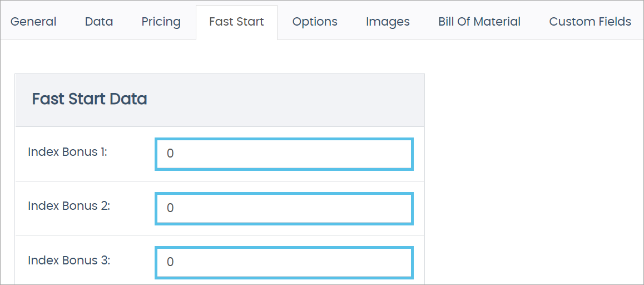Select the 0 value in Index Bonus 2
The height and width of the screenshot is (285, 644).
(x=170, y=208)
